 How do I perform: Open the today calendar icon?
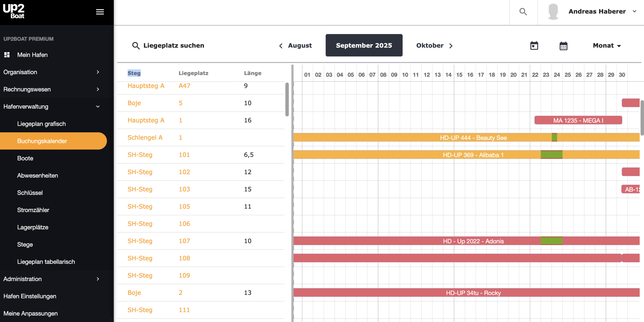click(534, 46)
